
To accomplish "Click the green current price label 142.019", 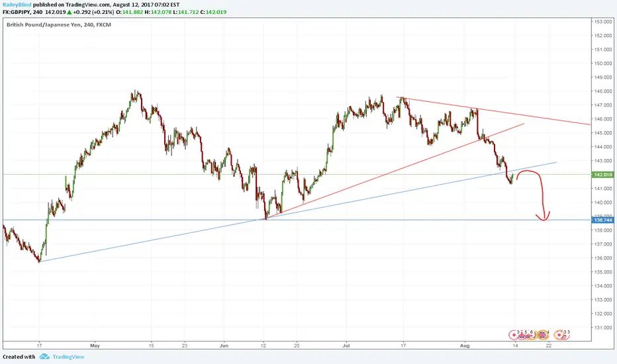I will point(602,175).
